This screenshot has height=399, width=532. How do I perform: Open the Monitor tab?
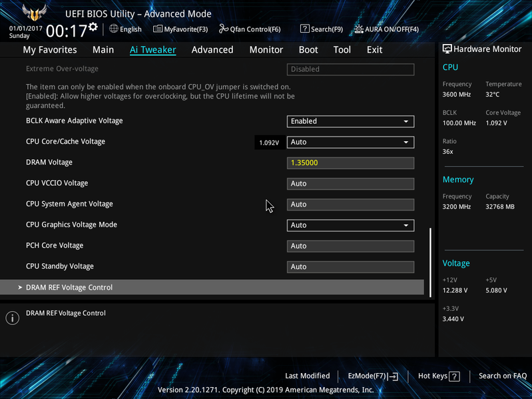(x=266, y=50)
